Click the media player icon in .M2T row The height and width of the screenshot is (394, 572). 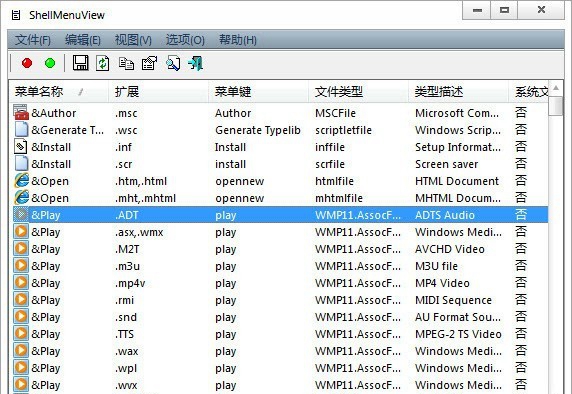pos(21,248)
